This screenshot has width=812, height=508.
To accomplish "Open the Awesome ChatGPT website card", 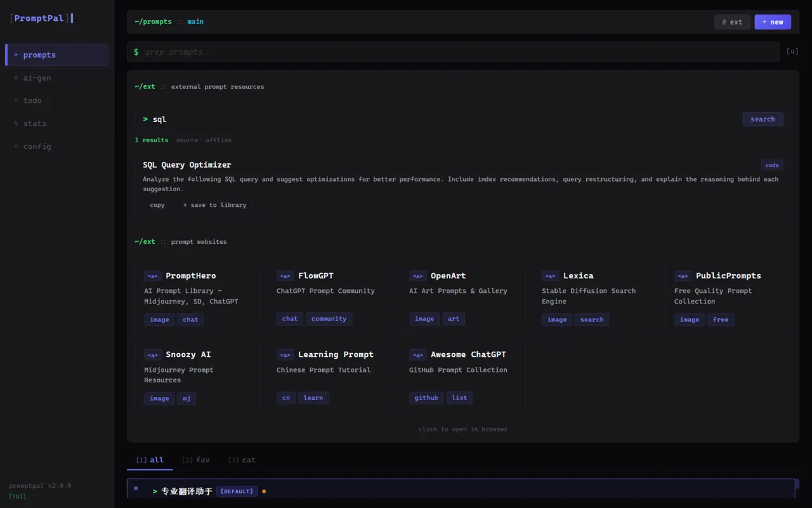I will pyautogui.click(x=463, y=377).
